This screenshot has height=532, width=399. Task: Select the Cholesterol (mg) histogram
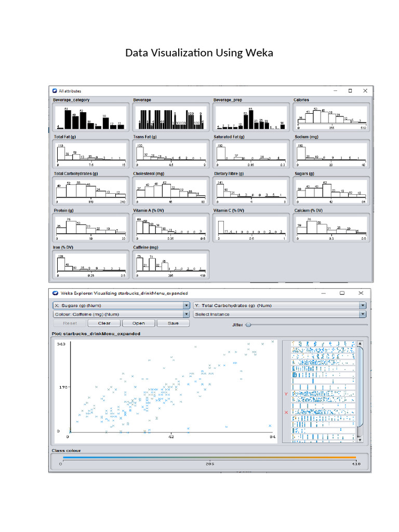click(x=170, y=191)
